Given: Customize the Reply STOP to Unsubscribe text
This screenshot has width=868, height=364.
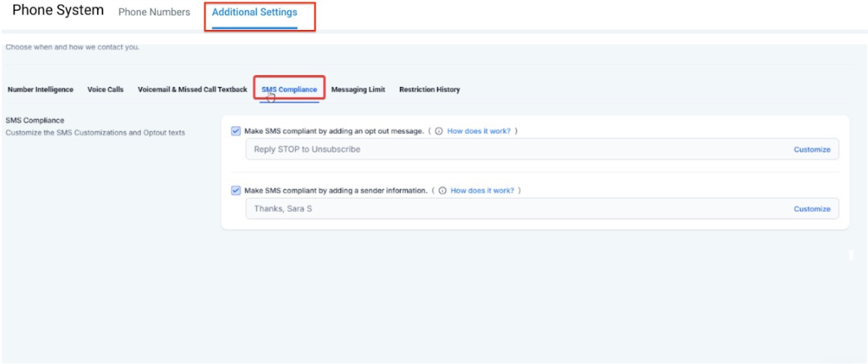Looking at the screenshot, I should 812,149.
